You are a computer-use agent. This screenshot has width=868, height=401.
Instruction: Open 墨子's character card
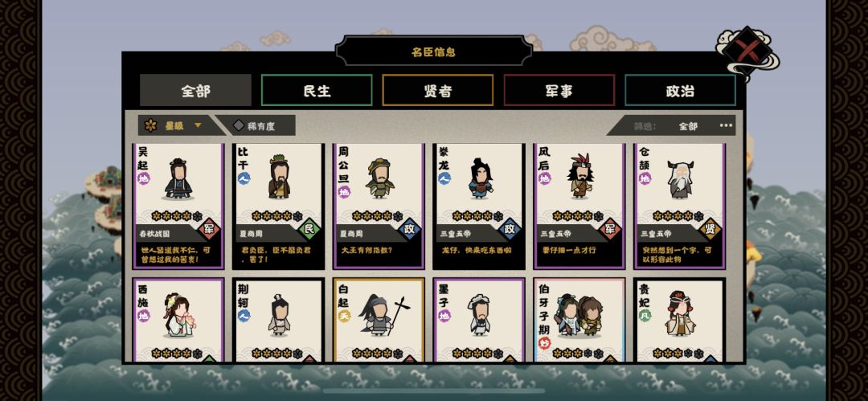(479, 320)
